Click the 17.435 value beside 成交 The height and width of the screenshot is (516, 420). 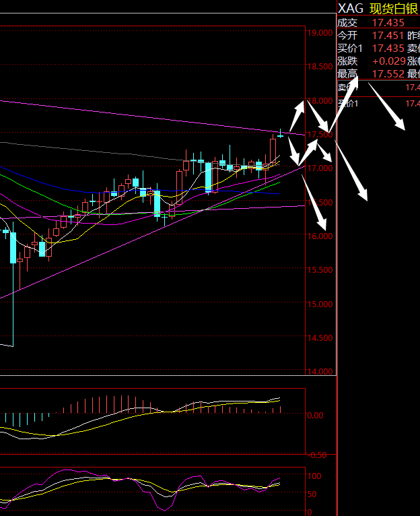(x=388, y=22)
